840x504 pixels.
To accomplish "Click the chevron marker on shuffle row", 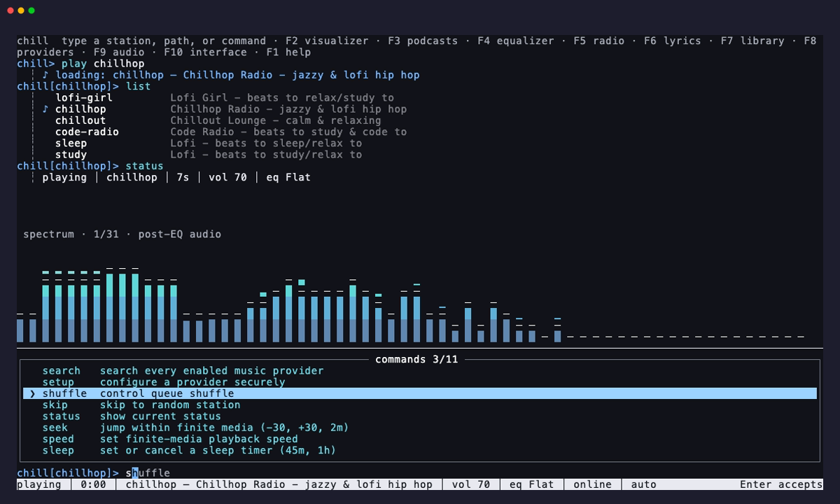I will pyautogui.click(x=32, y=394).
